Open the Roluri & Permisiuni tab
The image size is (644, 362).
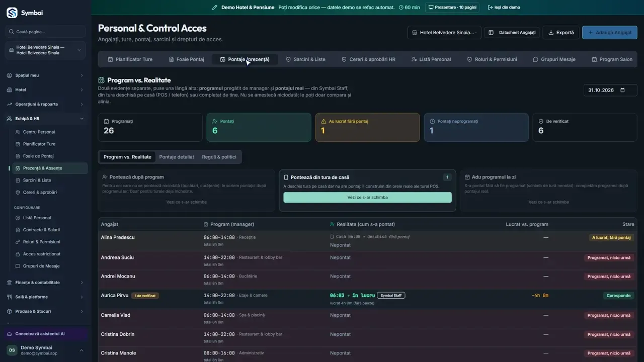492,59
